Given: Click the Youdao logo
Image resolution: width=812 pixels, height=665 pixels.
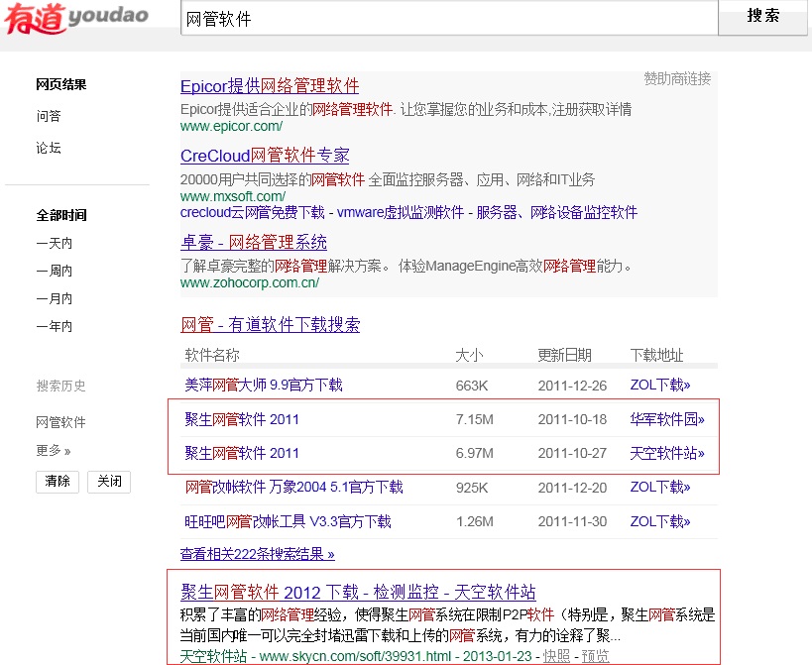Looking at the screenshot, I should tap(76, 18).
